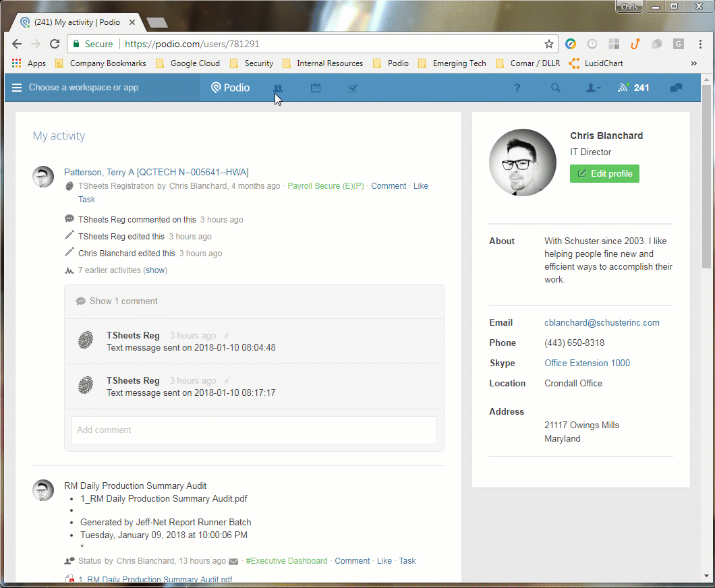The image size is (715, 588).
Task: Open a new browser tab
Action: tap(157, 22)
